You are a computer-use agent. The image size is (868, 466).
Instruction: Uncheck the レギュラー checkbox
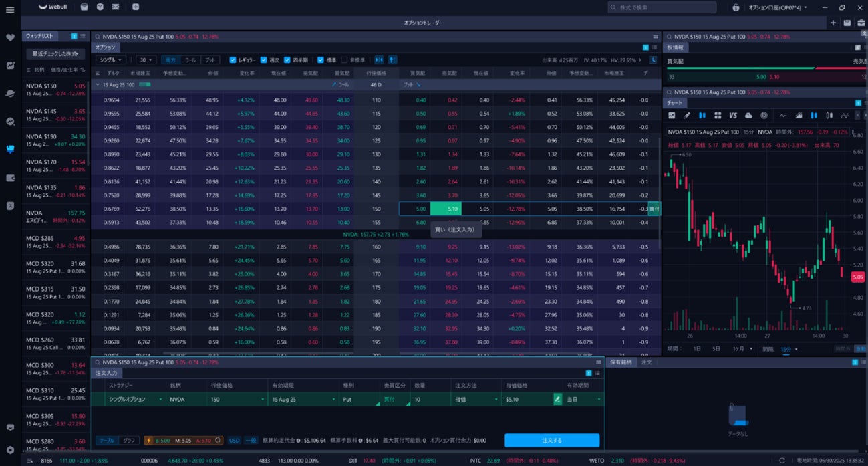[x=233, y=60]
